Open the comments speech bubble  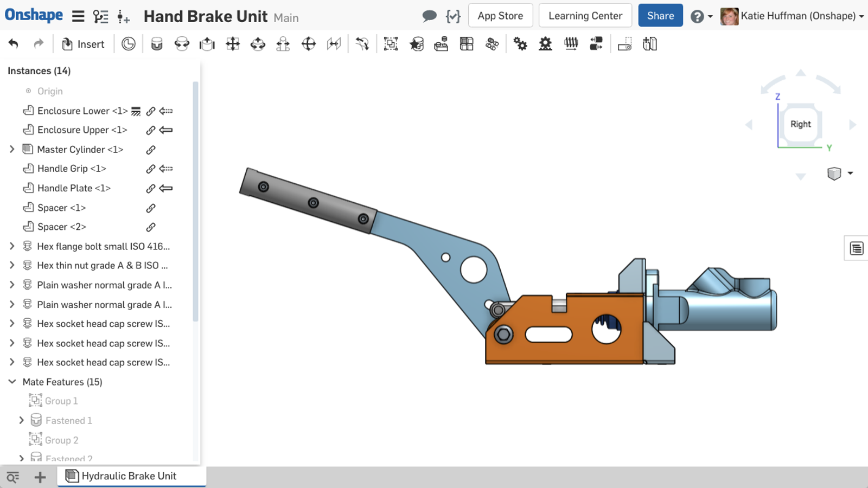click(x=429, y=16)
